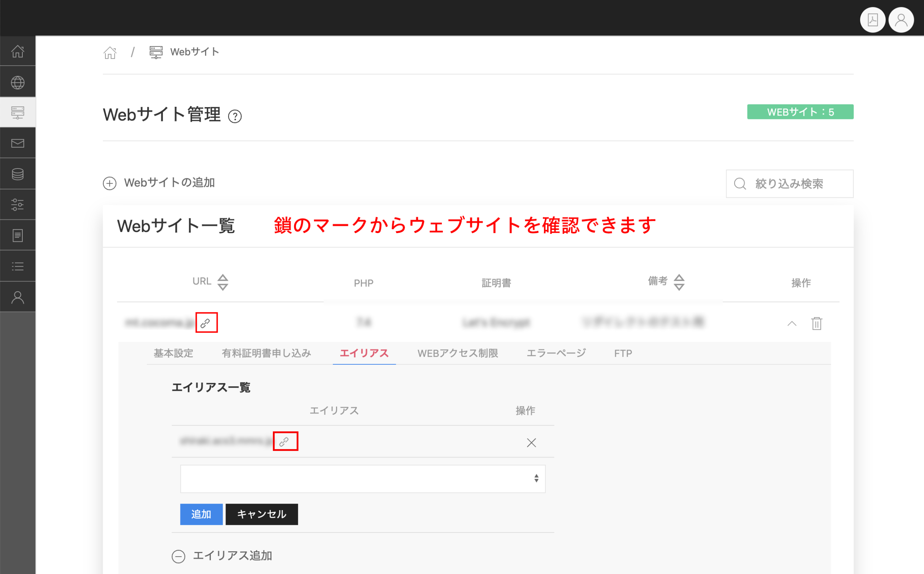Open the alias domain select dropdown
924x574 pixels.
pos(363,478)
